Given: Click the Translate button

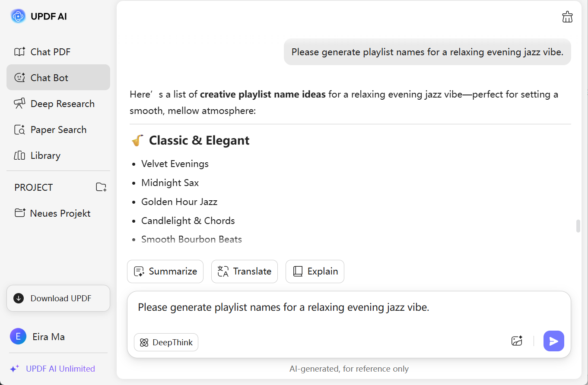Looking at the screenshot, I should tap(244, 271).
